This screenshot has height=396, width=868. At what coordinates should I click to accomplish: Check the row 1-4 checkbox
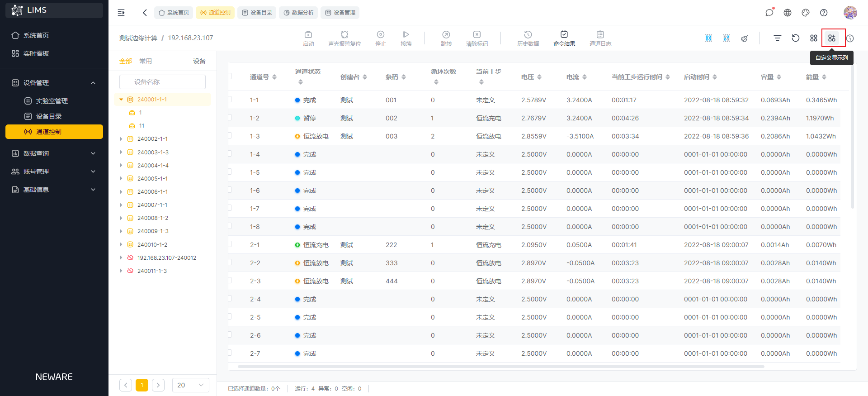point(230,154)
